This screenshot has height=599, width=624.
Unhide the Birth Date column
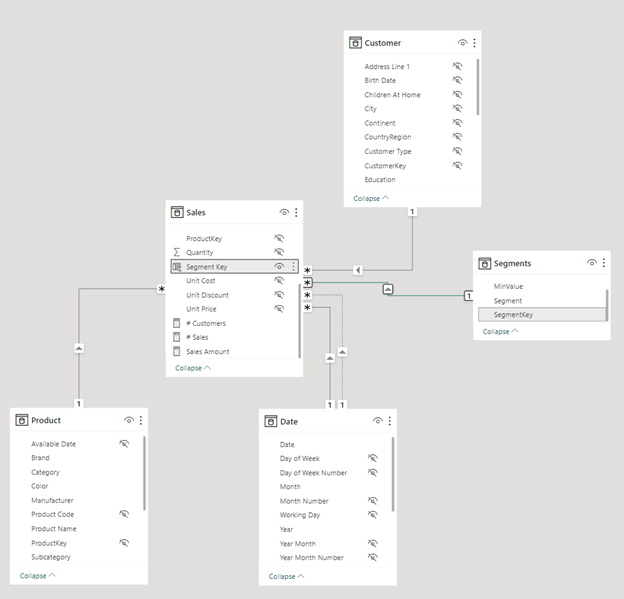pos(457,80)
